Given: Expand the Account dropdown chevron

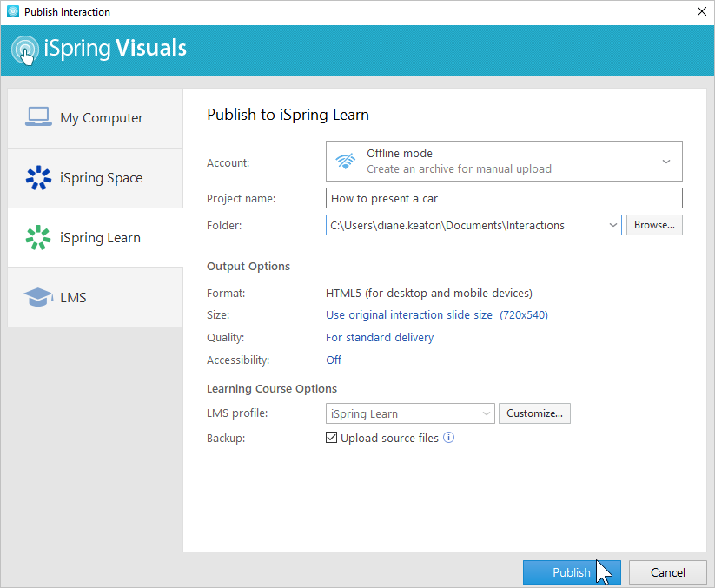Looking at the screenshot, I should tap(666, 162).
